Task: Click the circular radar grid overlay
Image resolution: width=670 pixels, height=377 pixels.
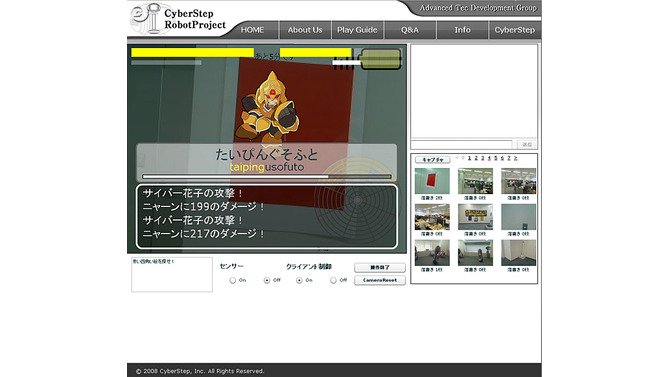Action: click(357, 200)
